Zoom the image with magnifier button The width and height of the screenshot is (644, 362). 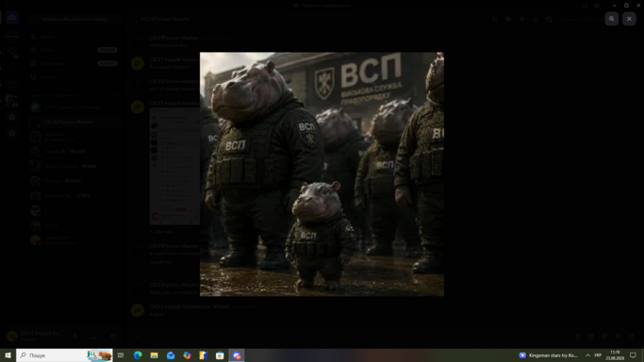612,19
